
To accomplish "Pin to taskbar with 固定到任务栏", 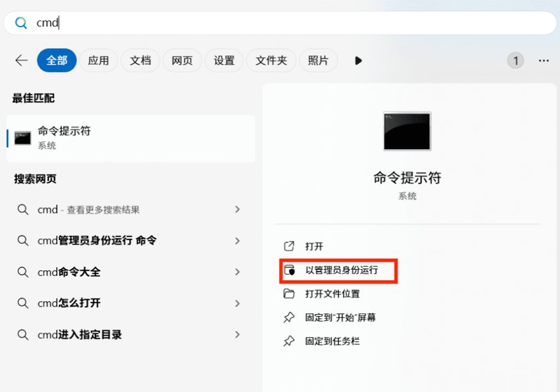I will 332,340.
